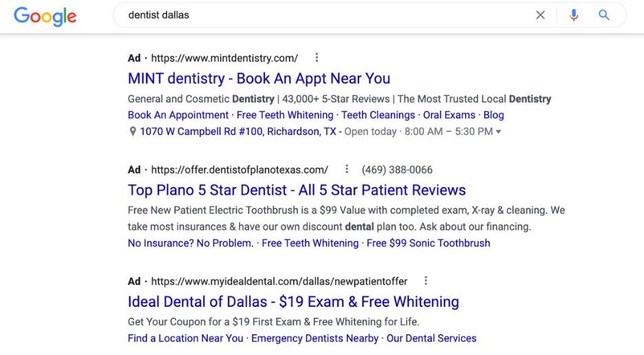This screenshot has height=355, width=644.
Task: Click the Google logo
Action: tap(45, 16)
